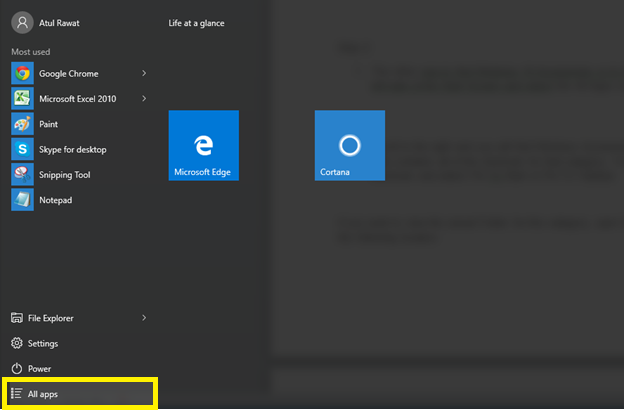Open Snipping Tool via its scissors icon

[22, 174]
